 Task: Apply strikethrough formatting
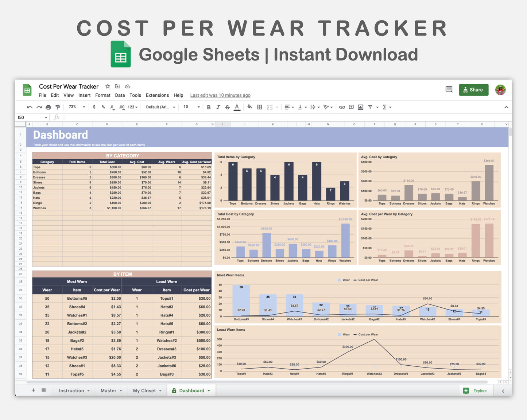click(227, 107)
